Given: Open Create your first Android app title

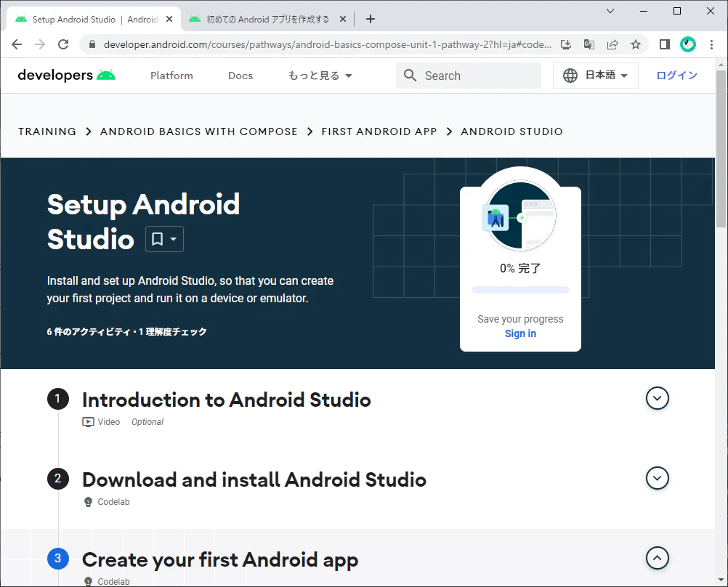Looking at the screenshot, I should click(220, 560).
